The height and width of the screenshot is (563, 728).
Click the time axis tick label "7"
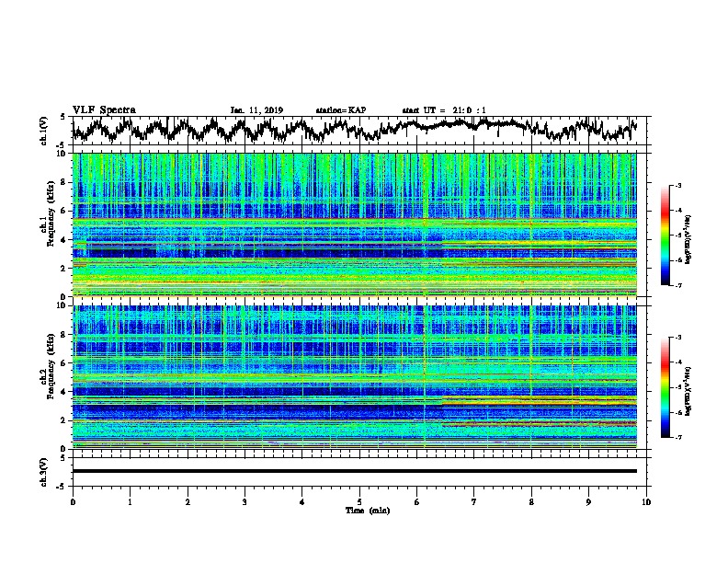pos(474,501)
